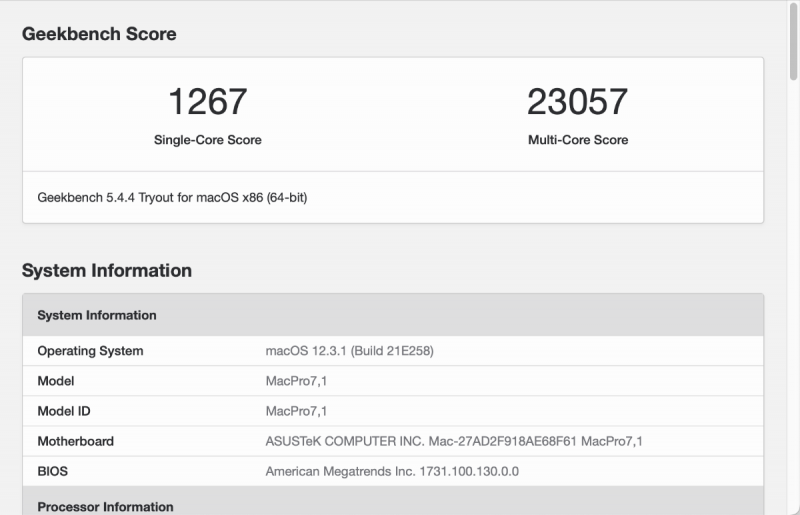Click the gray System Information table header
The height and width of the screenshot is (515, 800).
(393, 315)
